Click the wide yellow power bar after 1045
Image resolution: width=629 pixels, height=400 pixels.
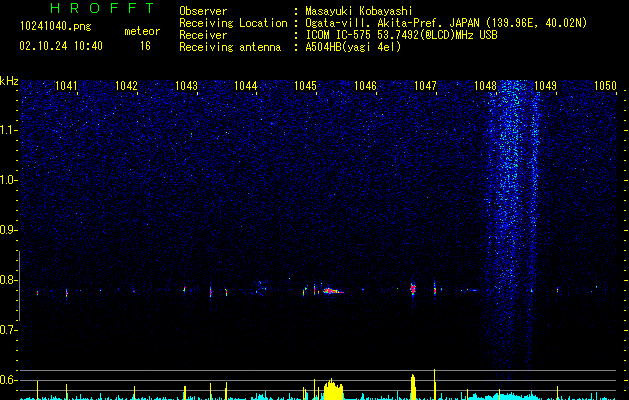click(334, 389)
